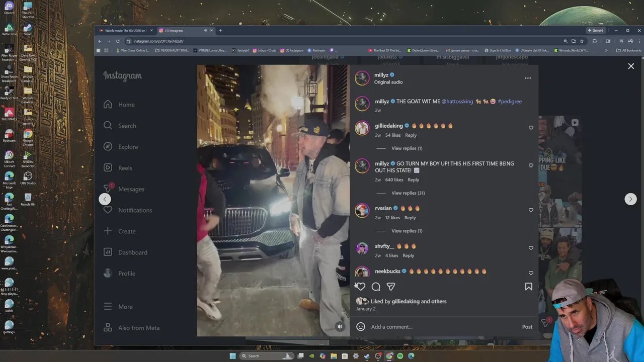Viewport: 644px width, 362px height.
Task: Bookmark this page star icon
Action: tap(582, 41)
